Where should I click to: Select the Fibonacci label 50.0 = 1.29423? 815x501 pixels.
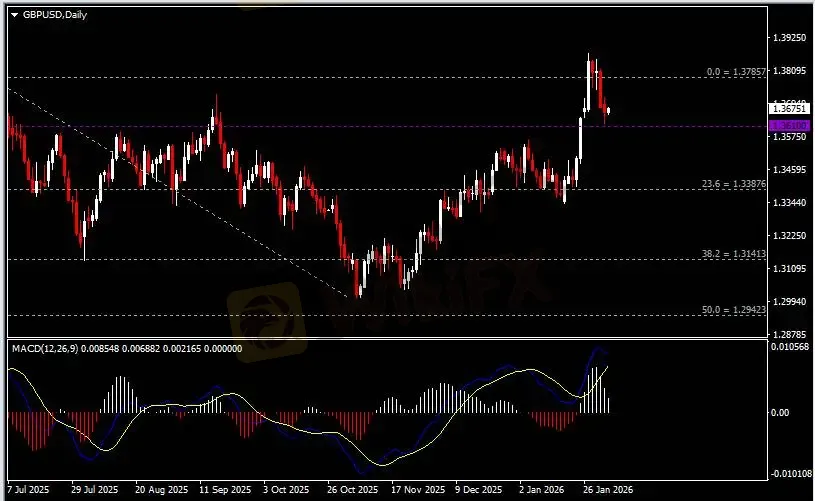tap(733, 310)
